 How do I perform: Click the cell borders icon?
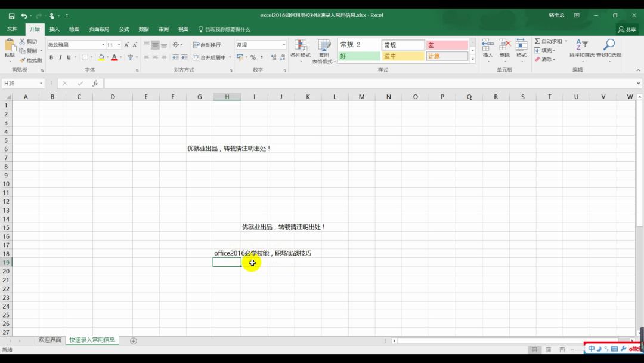pos(85,57)
